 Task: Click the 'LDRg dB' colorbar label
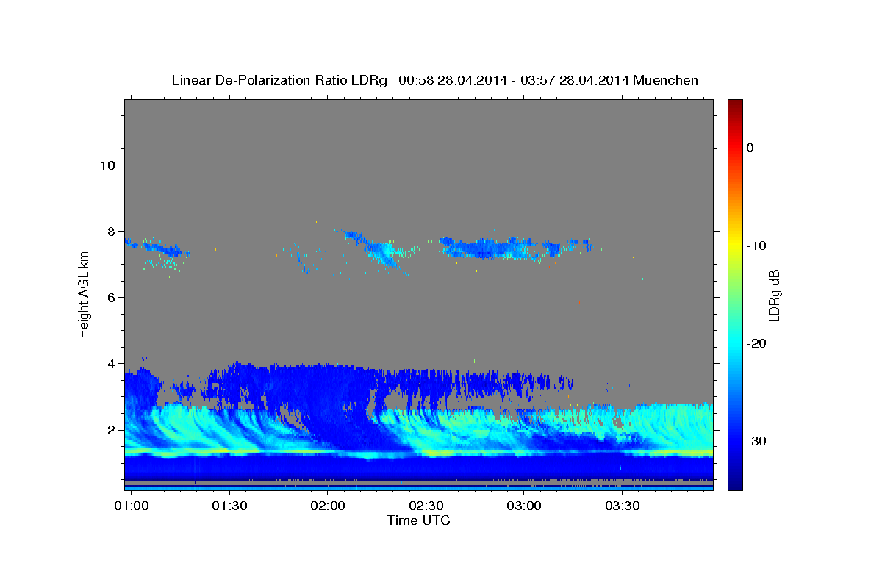pyautogui.click(x=774, y=295)
